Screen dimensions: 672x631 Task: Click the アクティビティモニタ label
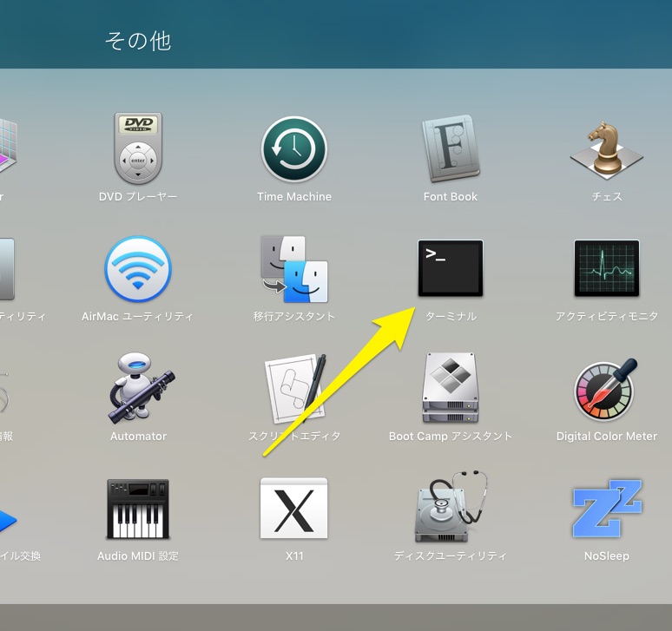click(x=606, y=316)
